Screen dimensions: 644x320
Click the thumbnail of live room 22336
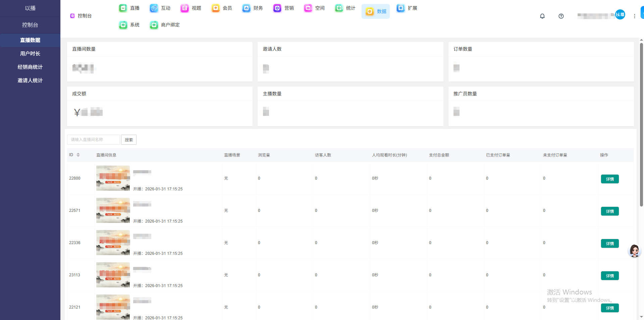click(x=113, y=242)
